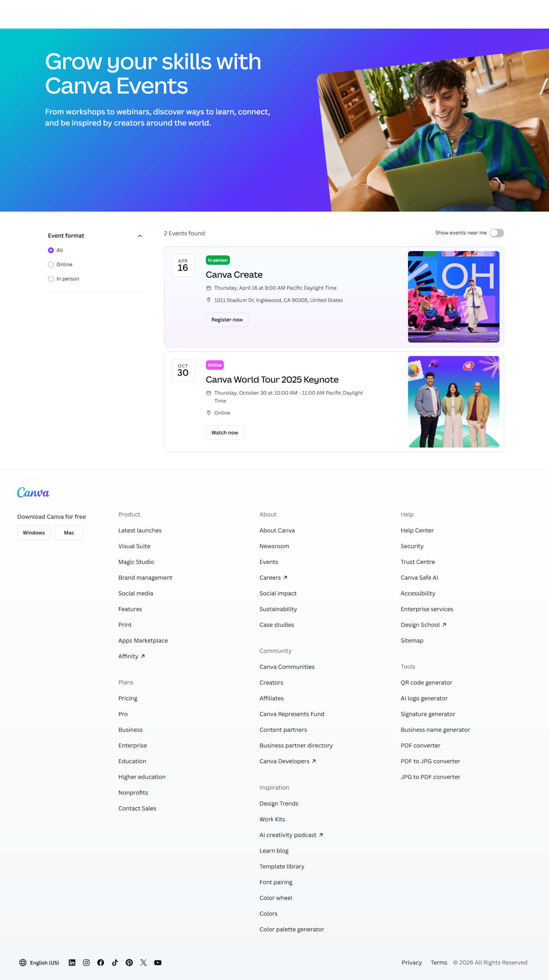Image resolution: width=549 pixels, height=980 pixels.
Task: Click the Windows download button
Action: pos(34,532)
